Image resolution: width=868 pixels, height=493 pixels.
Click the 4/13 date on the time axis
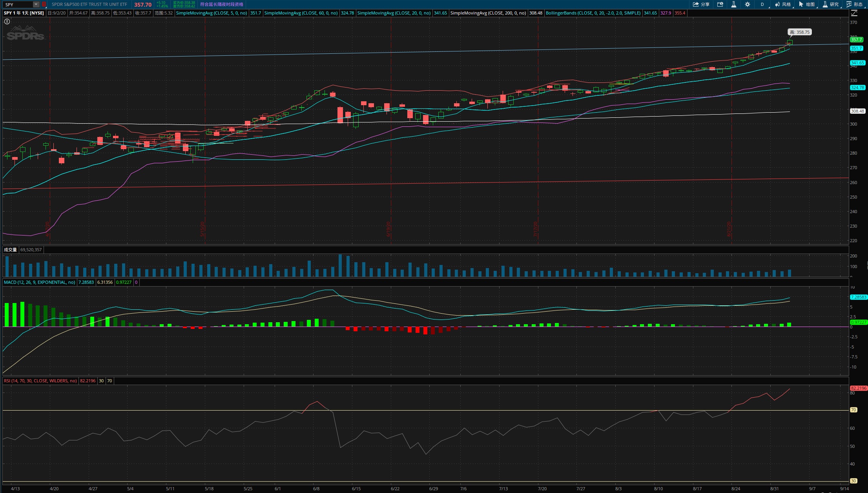pos(15,489)
